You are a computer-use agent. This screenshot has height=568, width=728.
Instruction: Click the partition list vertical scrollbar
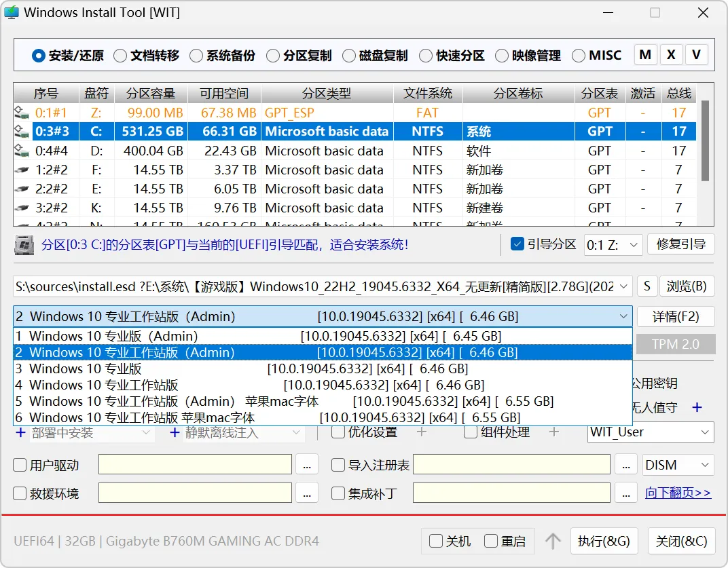(x=705, y=140)
